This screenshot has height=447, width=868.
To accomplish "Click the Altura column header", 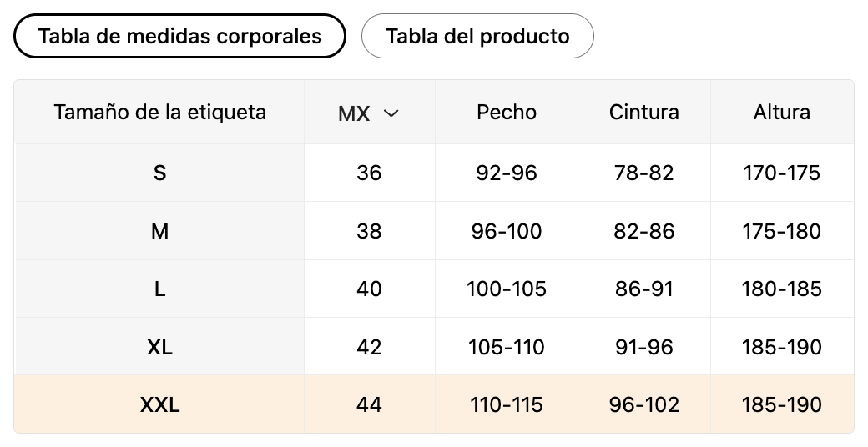I will pos(782,113).
